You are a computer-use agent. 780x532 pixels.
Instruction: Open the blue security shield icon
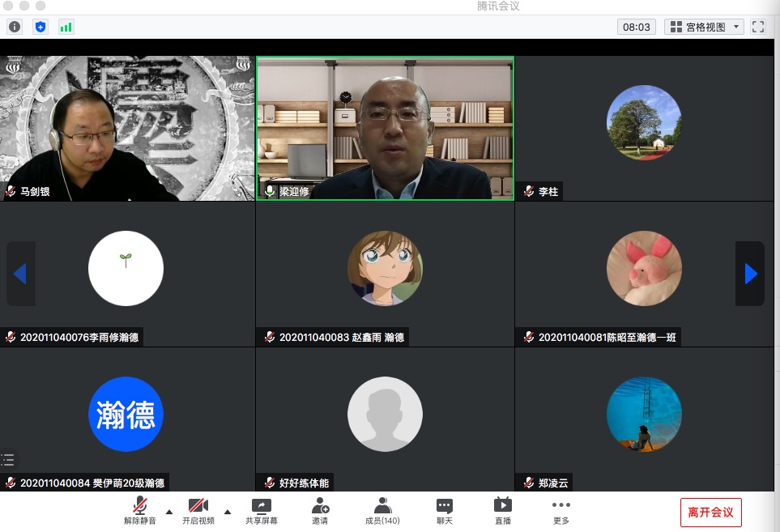pyautogui.click(x=40, y=27)
